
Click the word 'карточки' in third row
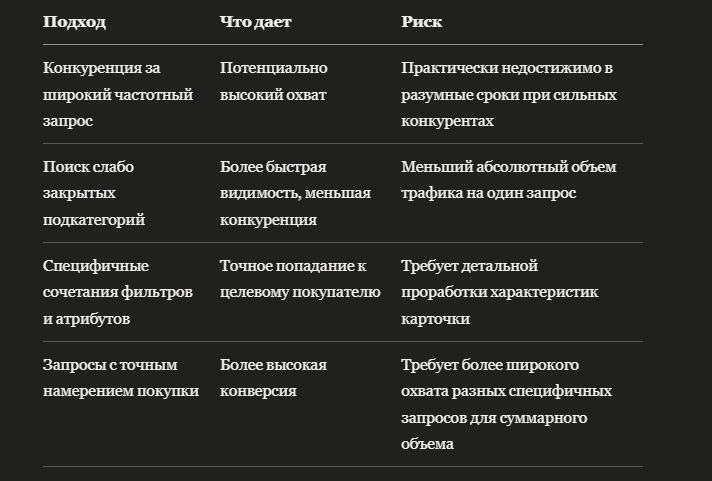(435, 319)
